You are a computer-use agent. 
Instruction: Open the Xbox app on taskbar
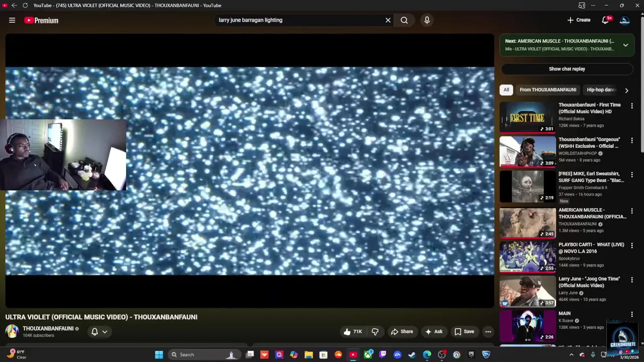[368, 354]
